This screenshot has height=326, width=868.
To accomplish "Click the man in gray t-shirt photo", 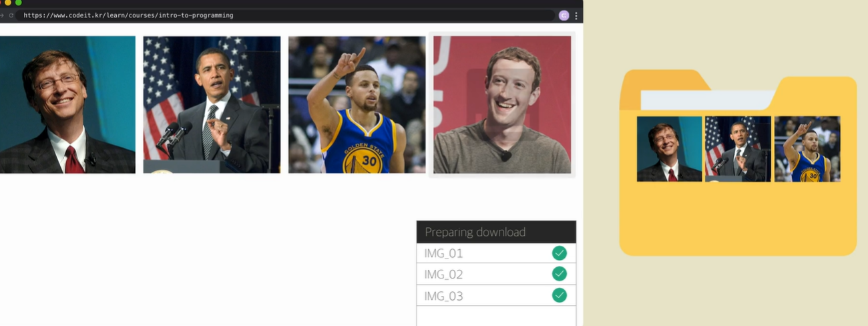I will pos(502,105).
